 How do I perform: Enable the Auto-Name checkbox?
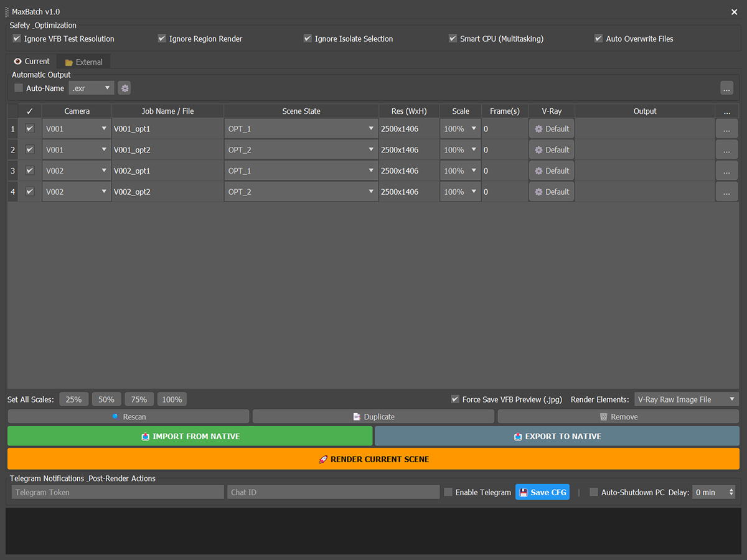tap(19, 88)
